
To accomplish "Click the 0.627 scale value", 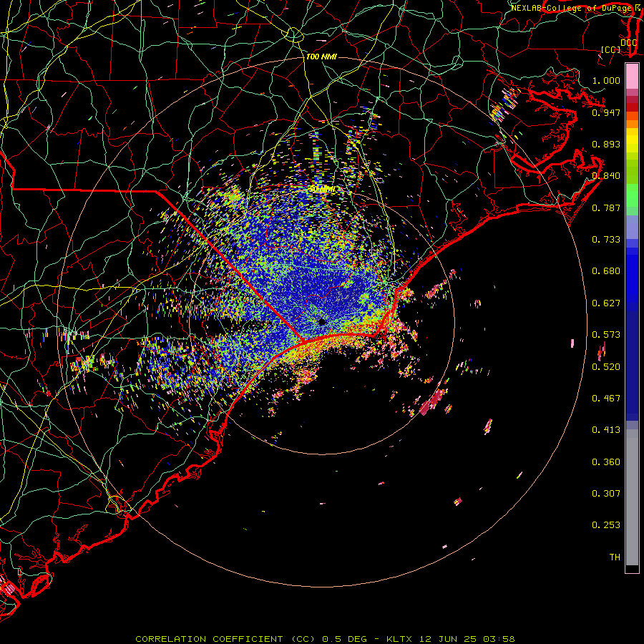I will [x=606, y=303].
